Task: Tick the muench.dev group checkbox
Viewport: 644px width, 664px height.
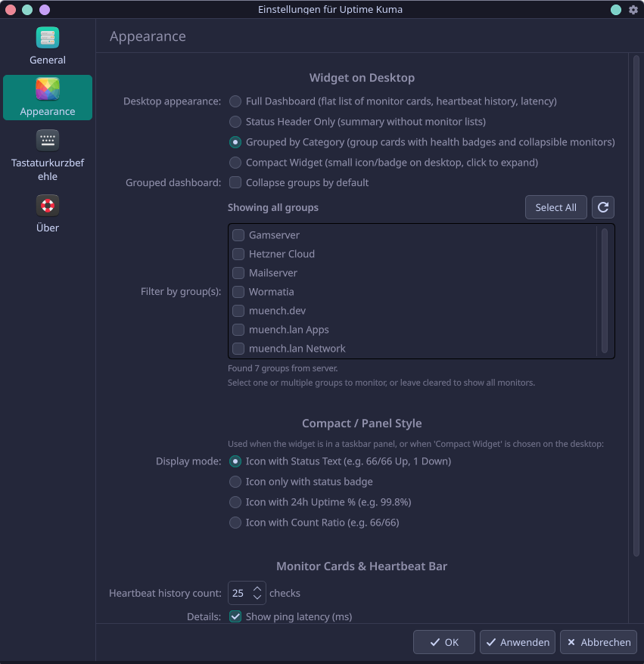Action: (x=238, y=311)
